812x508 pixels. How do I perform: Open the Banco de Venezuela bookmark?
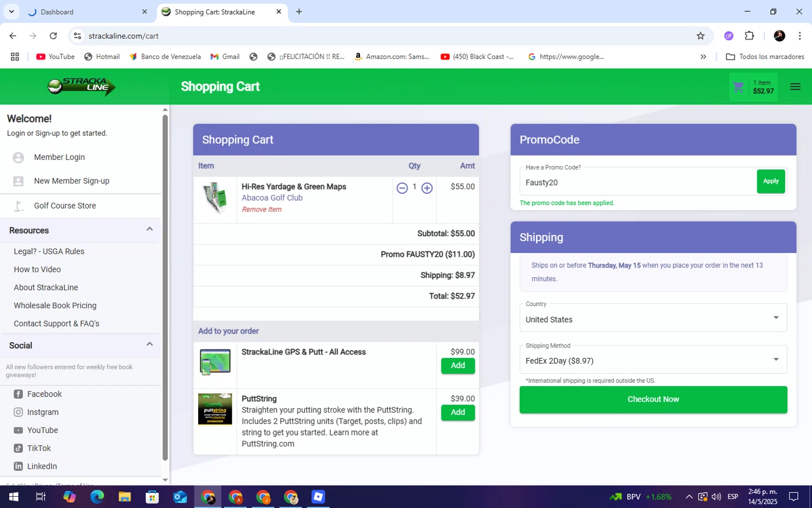(x=165, y=57)
